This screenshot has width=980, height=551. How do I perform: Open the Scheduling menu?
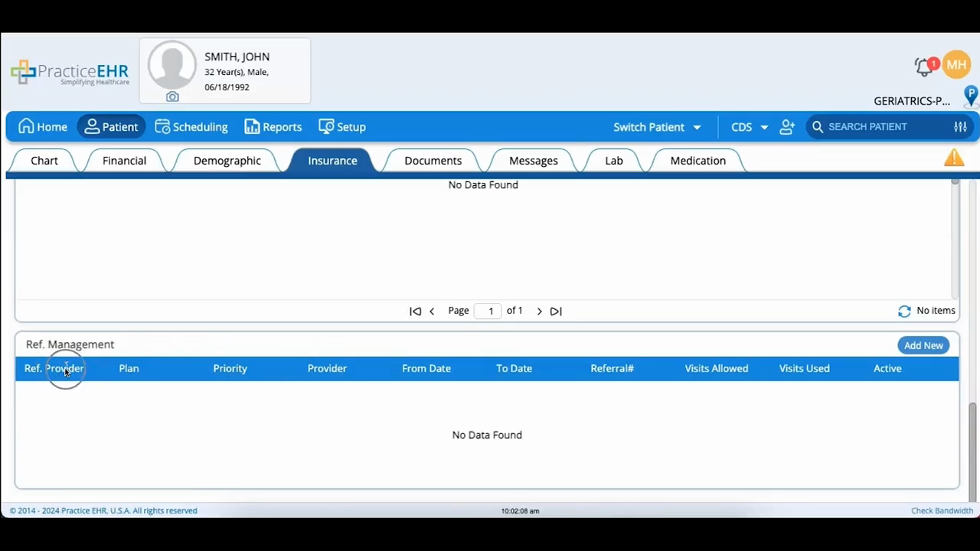(191, 127)
